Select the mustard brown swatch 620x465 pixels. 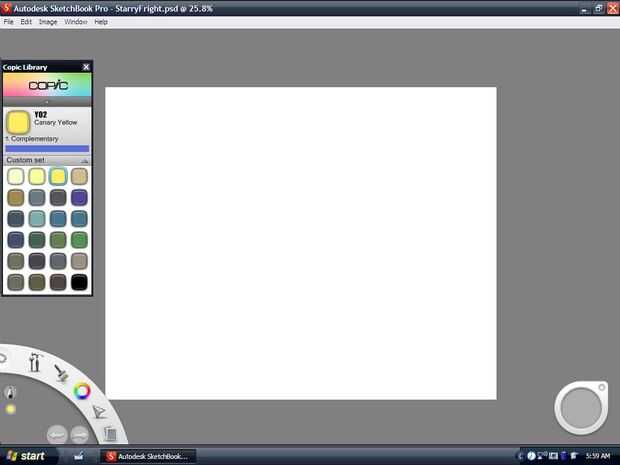pyautogui.click(x=16, y=197)
